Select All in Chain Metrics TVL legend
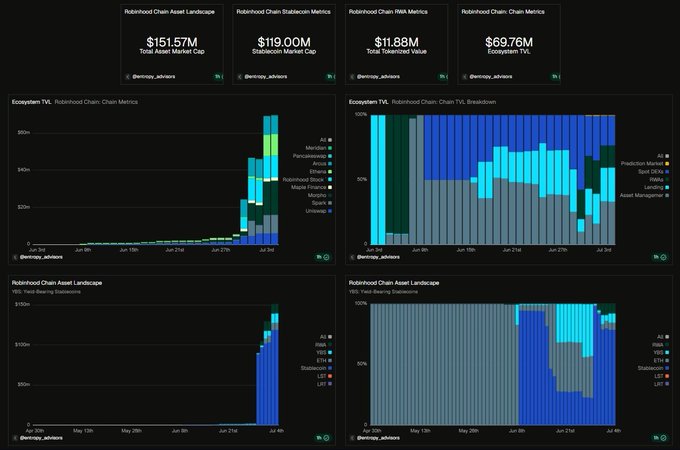 [326, 140]
